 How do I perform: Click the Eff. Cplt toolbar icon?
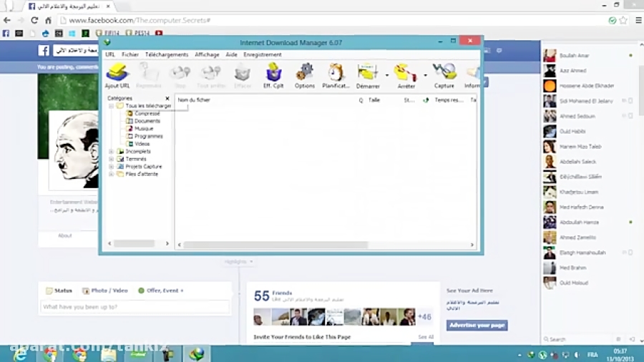(x=273, y=76)
